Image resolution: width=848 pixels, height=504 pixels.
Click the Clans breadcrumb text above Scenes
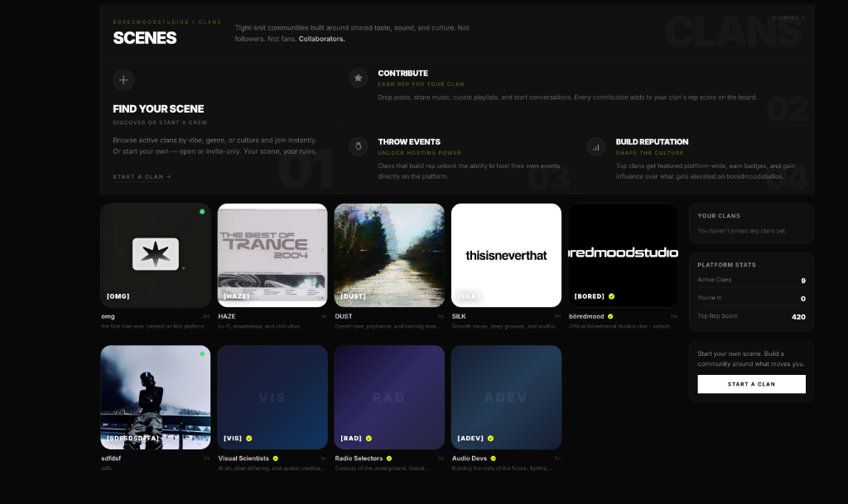point(210,22)
